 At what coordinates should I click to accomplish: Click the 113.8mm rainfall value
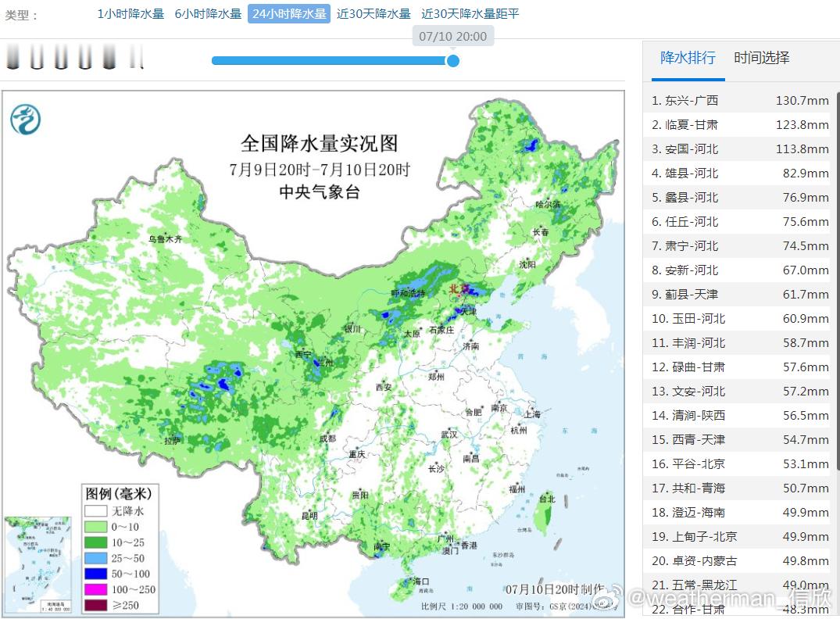802,148
